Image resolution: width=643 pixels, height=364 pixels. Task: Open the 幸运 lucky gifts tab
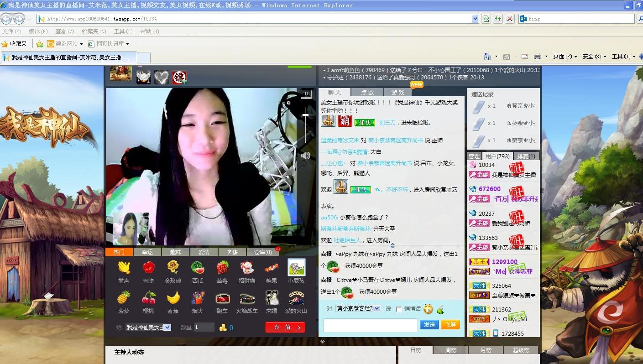pos(147,252)
